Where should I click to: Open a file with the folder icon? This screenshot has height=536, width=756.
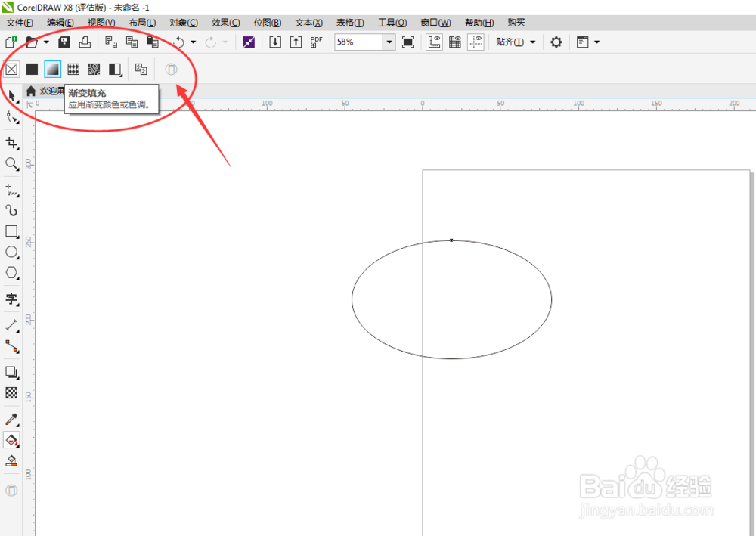pyautogui.click(x=32, y=42)
